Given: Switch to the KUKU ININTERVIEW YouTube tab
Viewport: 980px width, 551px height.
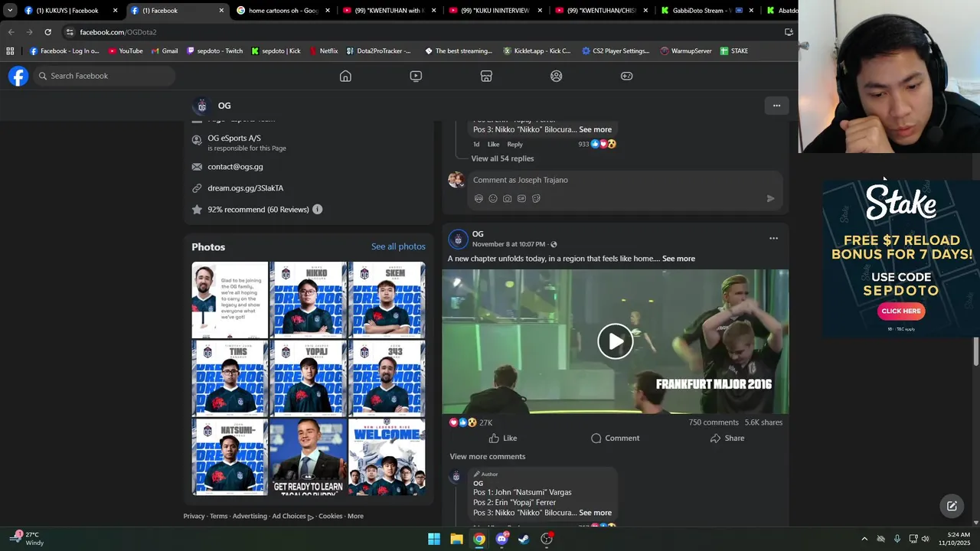Looking at the screenshot, I should click(x=495, y=11).
